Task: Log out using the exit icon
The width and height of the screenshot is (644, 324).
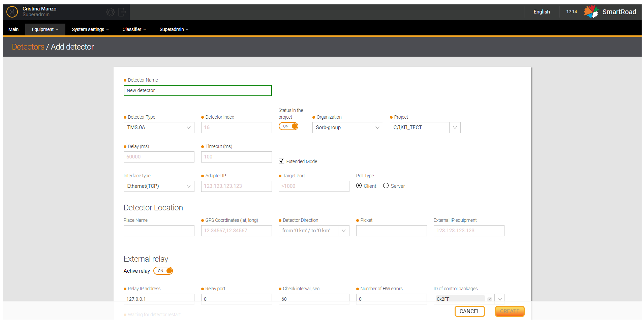Action: [122, 12]
